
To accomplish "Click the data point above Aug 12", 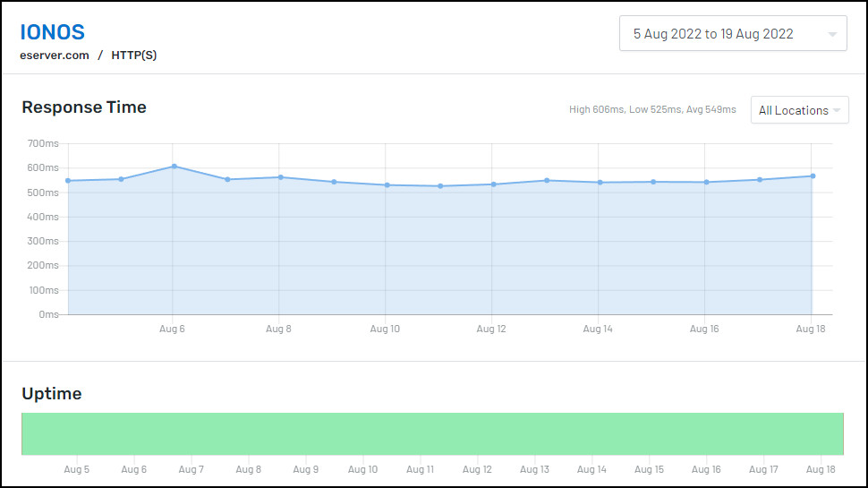I will click(494, 184).
